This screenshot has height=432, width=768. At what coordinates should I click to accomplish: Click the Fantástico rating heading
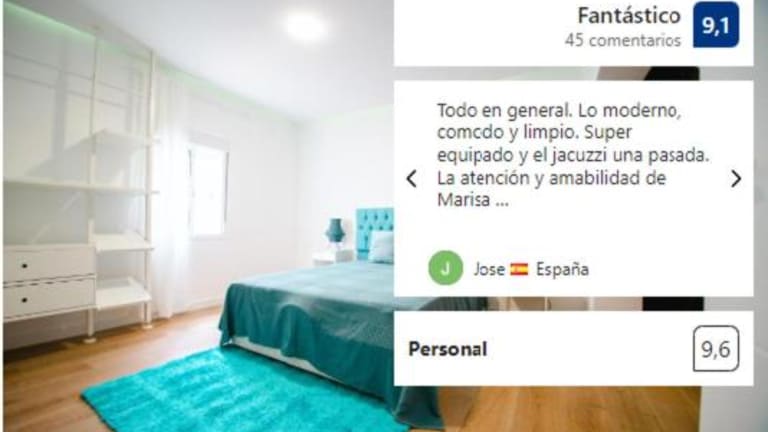[629, 16]
